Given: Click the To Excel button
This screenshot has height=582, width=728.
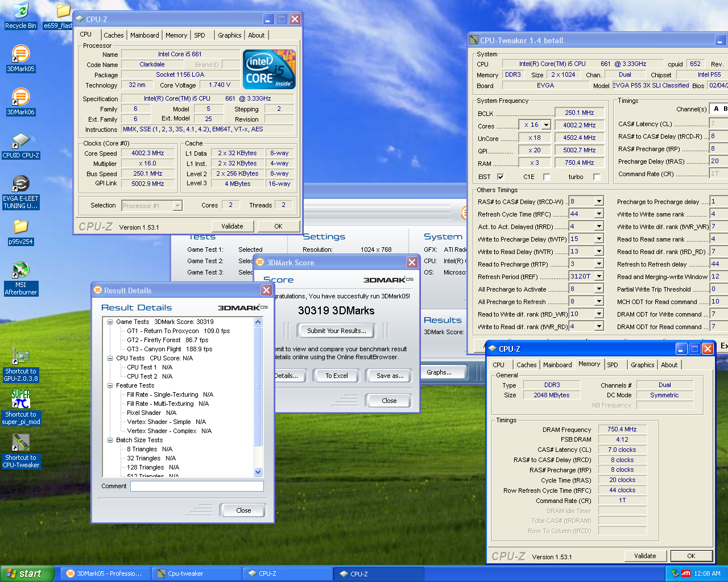Looking at the screenshot, I should click(337, 376).
